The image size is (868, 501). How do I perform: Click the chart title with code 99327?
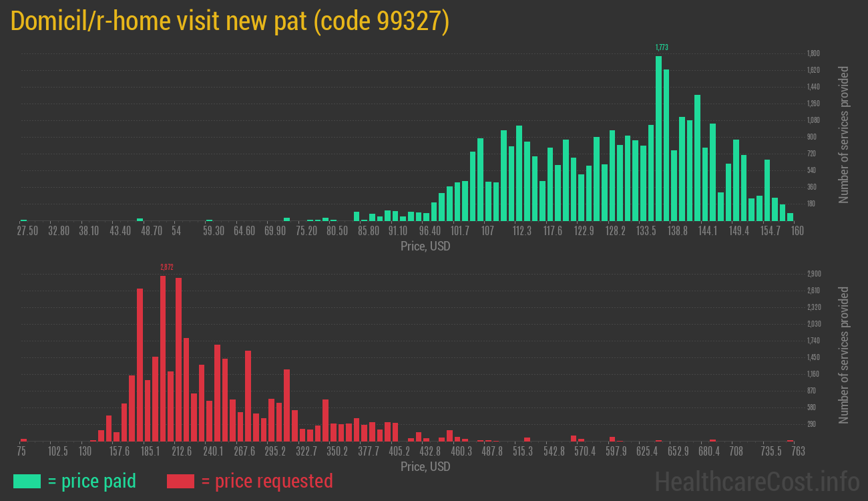tap(230, 21)
